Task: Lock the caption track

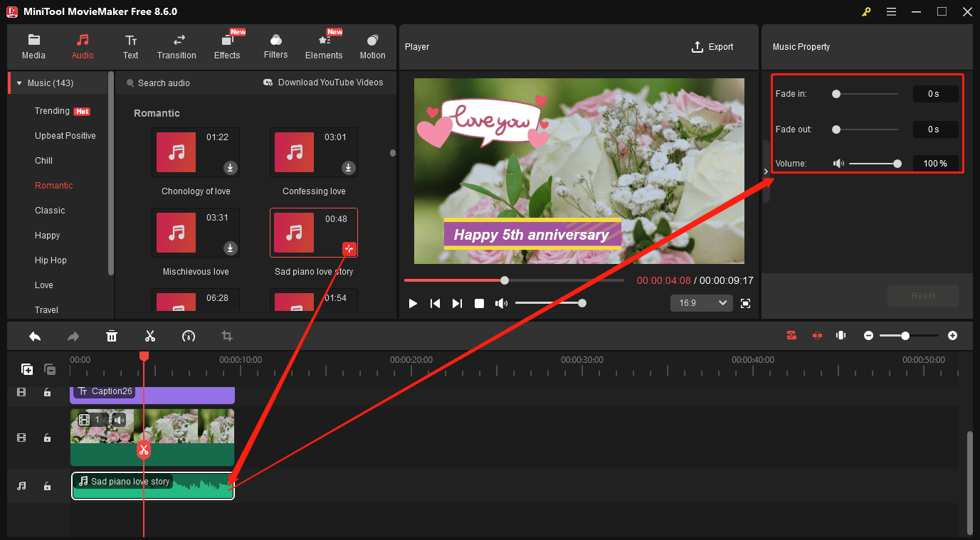Action: pos(47,392)
